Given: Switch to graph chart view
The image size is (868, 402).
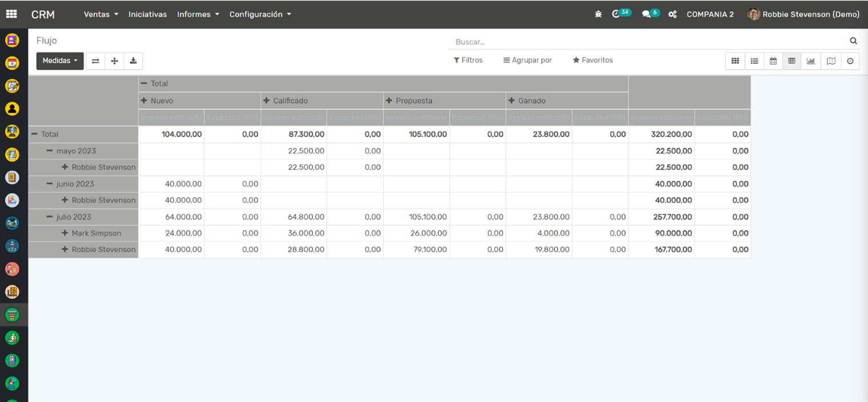Looking at the screenshot, I should pyautogui.click(x=811, y=61).
